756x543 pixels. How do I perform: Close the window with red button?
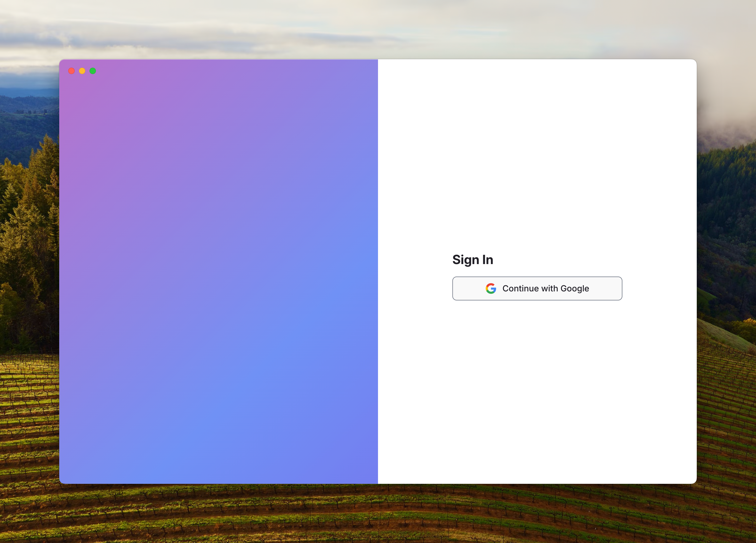click(71, 71)
